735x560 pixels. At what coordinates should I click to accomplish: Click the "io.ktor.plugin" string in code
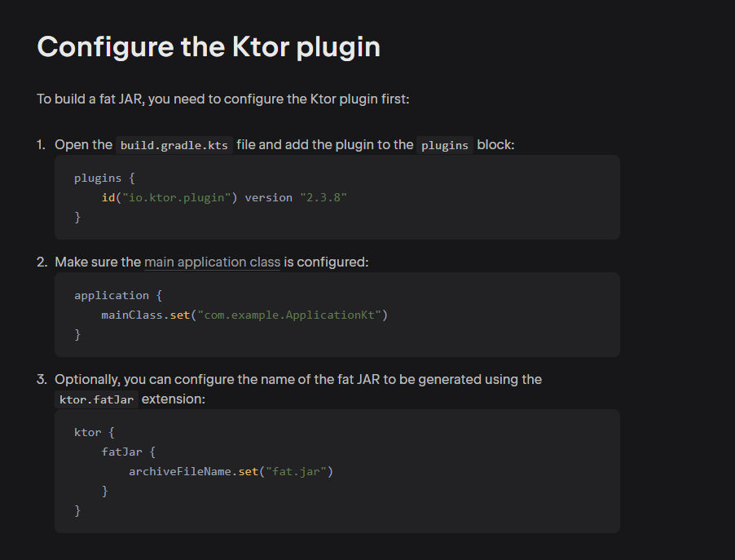pos(177,198)
